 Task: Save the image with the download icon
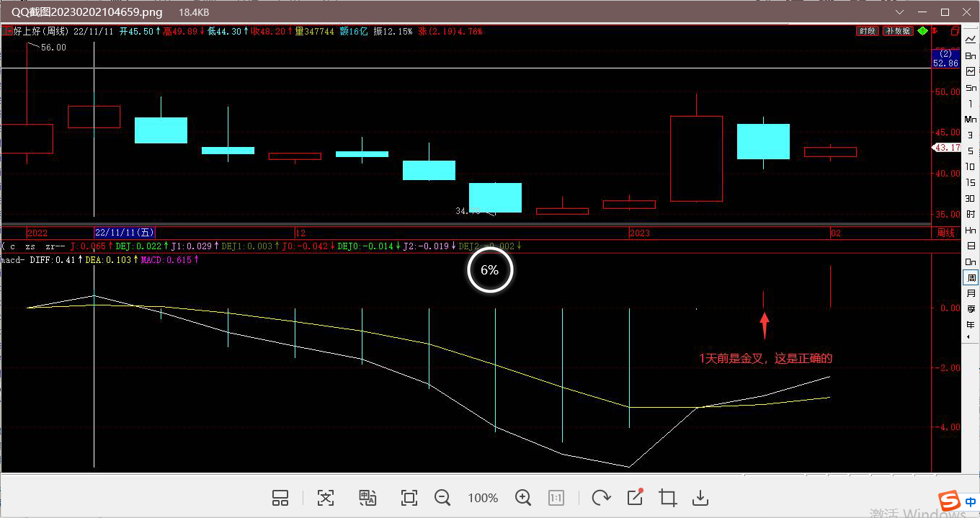coord(700,498)
